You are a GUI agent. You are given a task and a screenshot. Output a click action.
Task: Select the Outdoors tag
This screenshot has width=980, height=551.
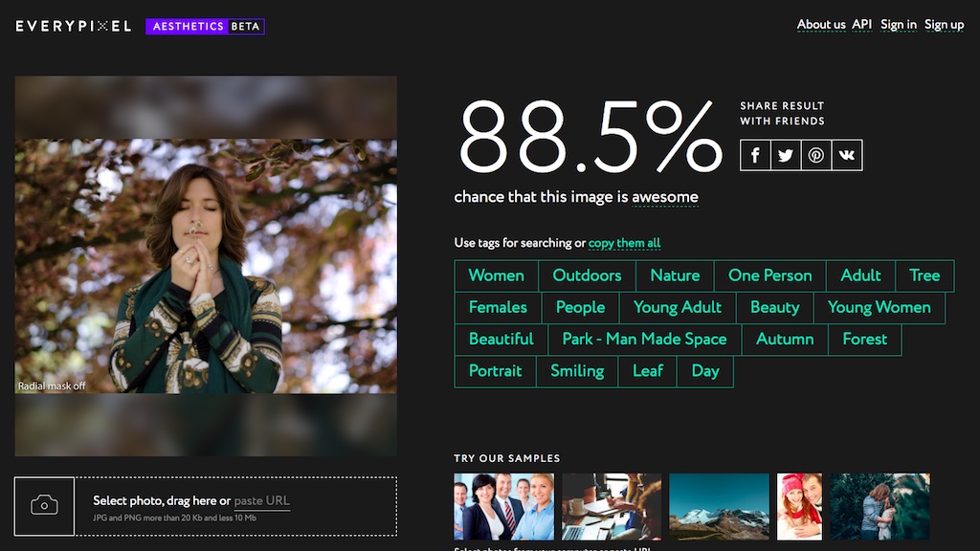587,275
